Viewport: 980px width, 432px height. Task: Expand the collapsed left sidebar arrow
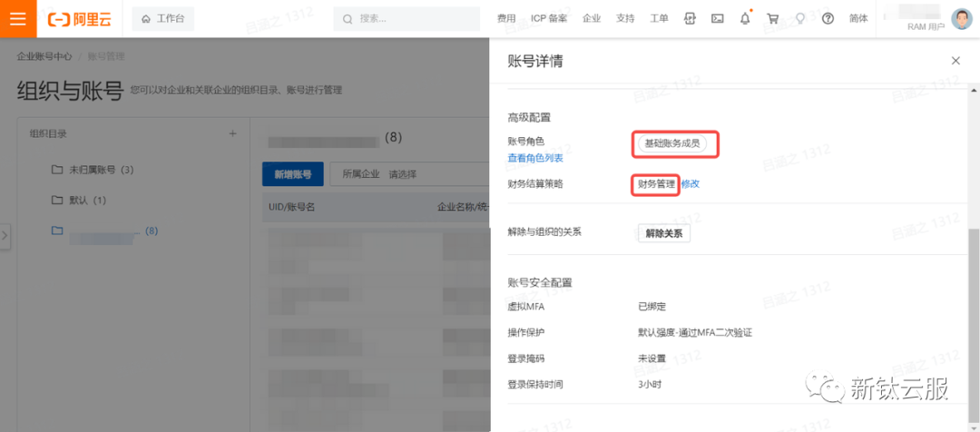point(5,236)
